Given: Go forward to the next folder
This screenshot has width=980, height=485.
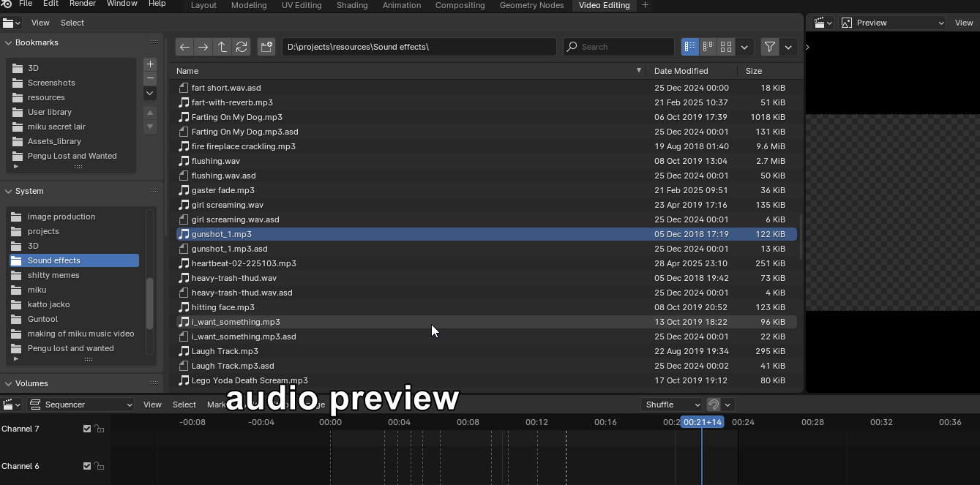Looking at the screenshot, I should click(203, 47).
